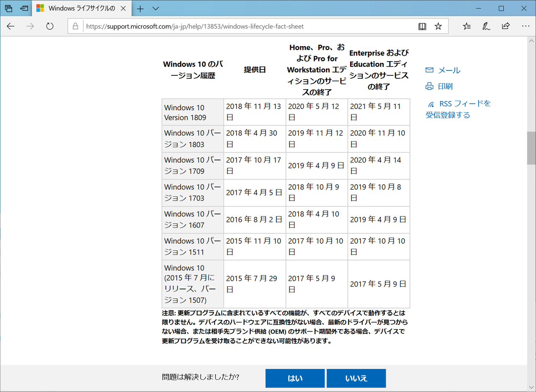The height and width of the screenshot is (392, 536).
Task: Go back to previous page
Action: click(10, 26)
